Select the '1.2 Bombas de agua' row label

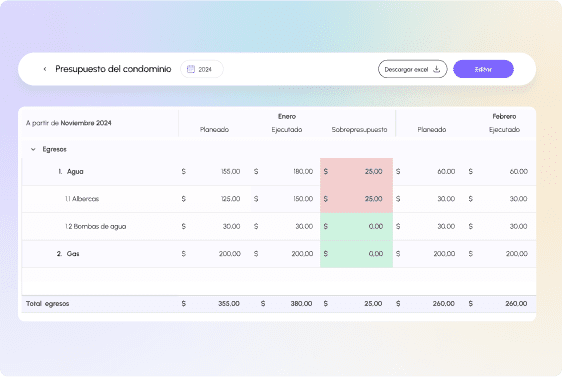coord(95,226)
